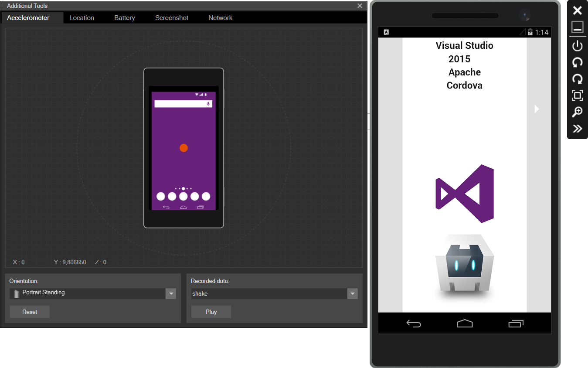Tap the Android recent apps button
The image size is (588, 368).
(516, 324)
